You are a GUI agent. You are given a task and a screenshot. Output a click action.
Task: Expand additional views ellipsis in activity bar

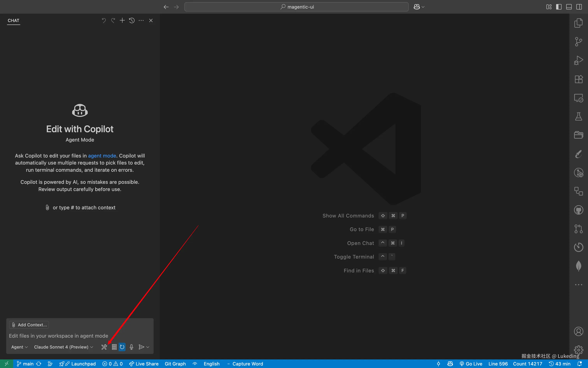(578, 284)
